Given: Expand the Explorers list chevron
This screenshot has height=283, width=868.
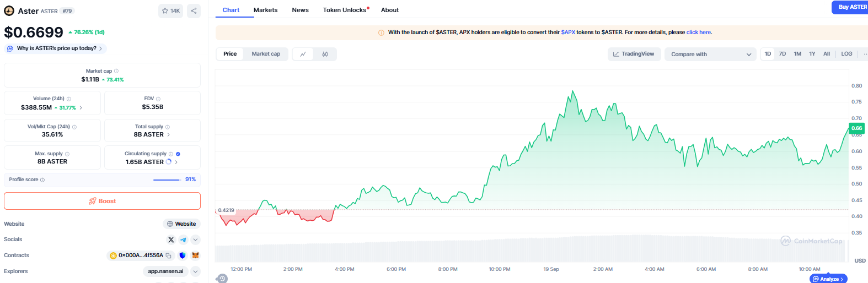Looking at the screenshot, I should 195,271.
